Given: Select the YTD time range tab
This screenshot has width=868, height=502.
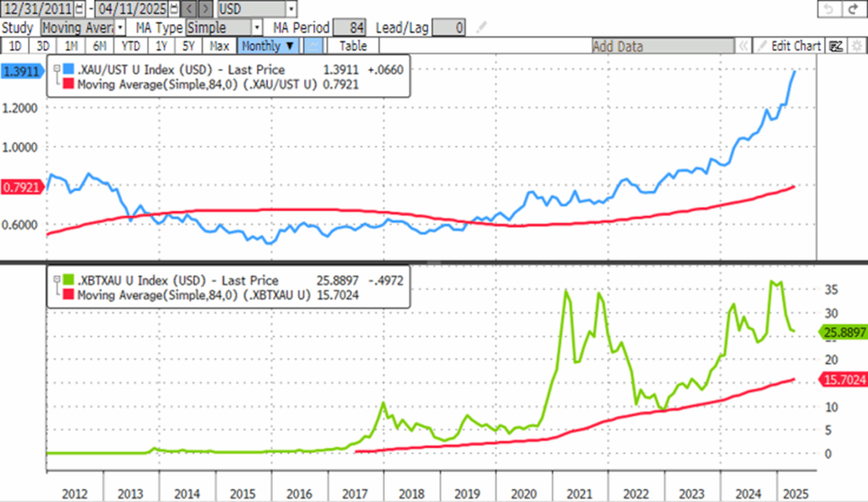Looking at the screenshot, I should click(130, 46).
